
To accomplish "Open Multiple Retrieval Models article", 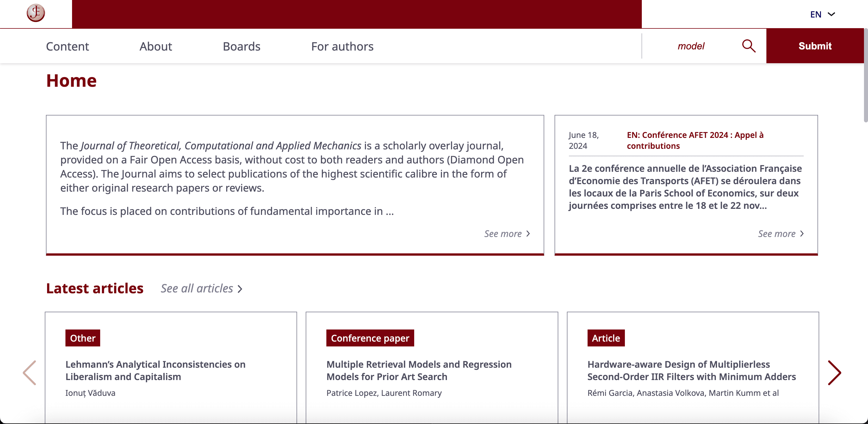I will (x=419, y=370).
